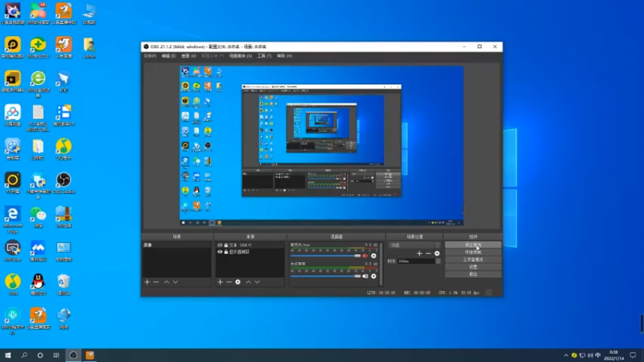Toggle eye visibility for the display capture source
Image resolution: width=644 pixels, height=362 pixels.
(x=220, y=252)
